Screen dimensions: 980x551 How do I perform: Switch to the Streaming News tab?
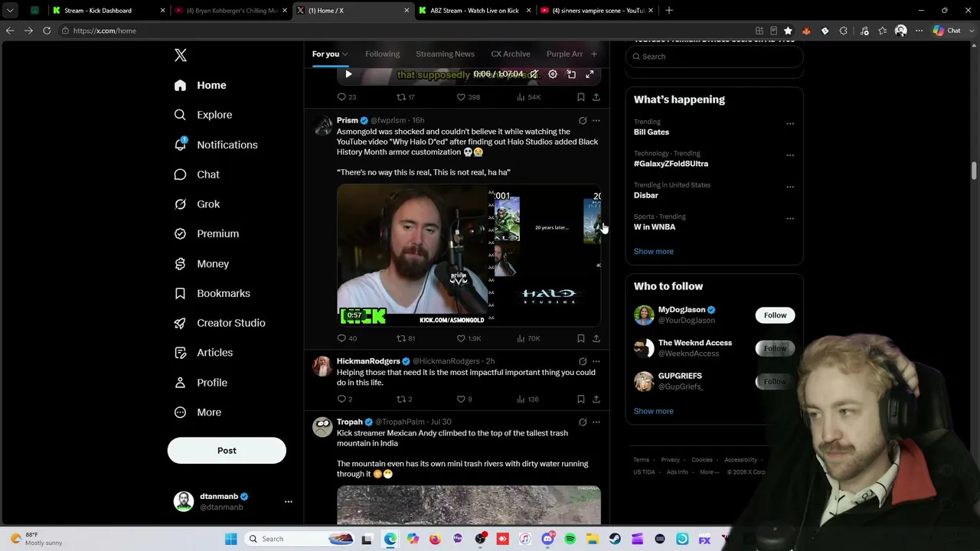click(445, 54)
